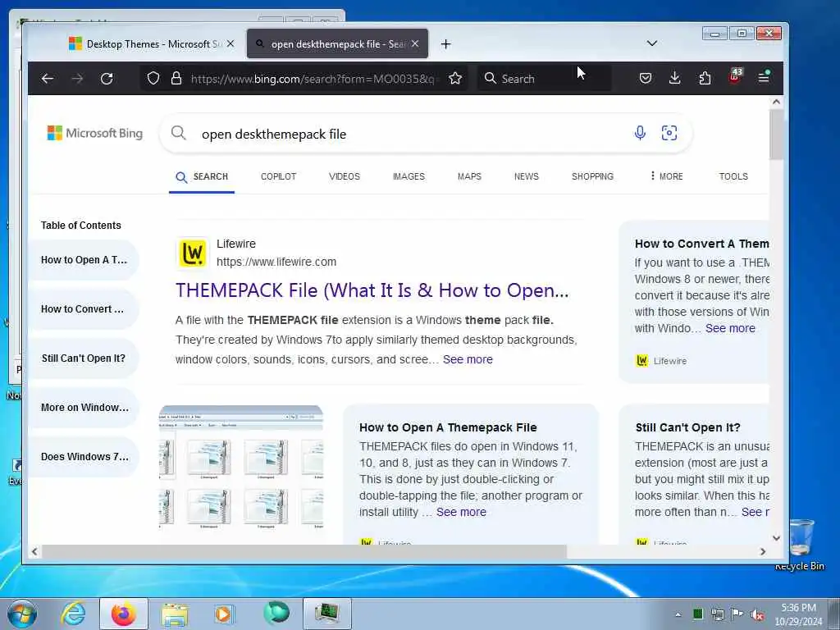
Task: Jump to Still Can't Open It? contents item
Action: click(84, 358)
